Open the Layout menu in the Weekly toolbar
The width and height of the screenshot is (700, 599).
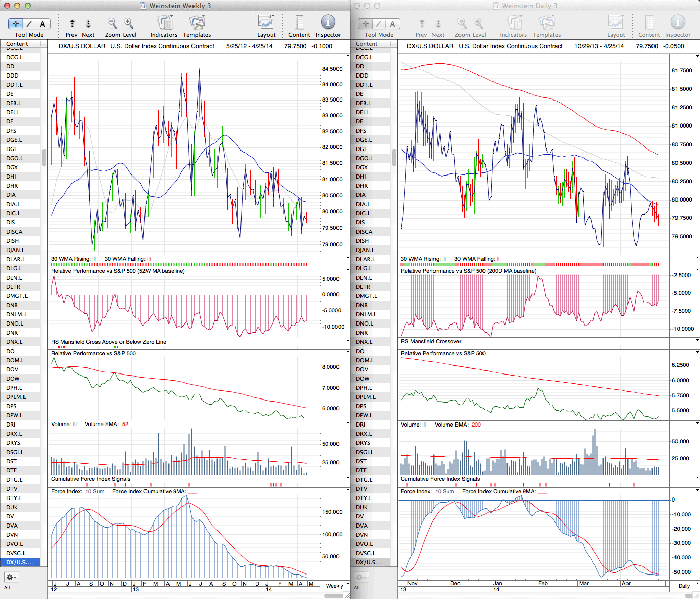[x=266, y=23]
